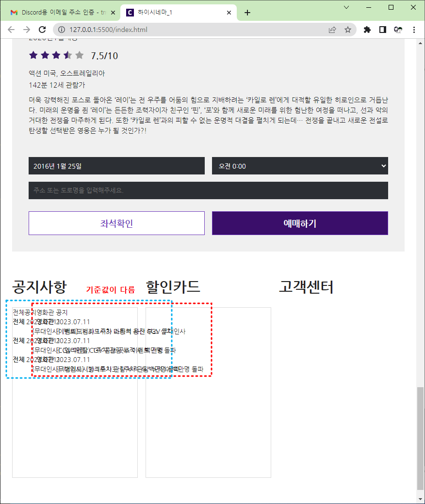Share this page icon
Viewport: 425px width, 504px height.
pos(332,30)
